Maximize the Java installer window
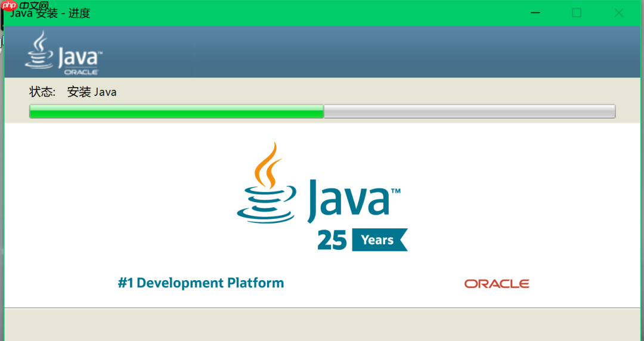The image size is (644, 341). click(577, 13)
